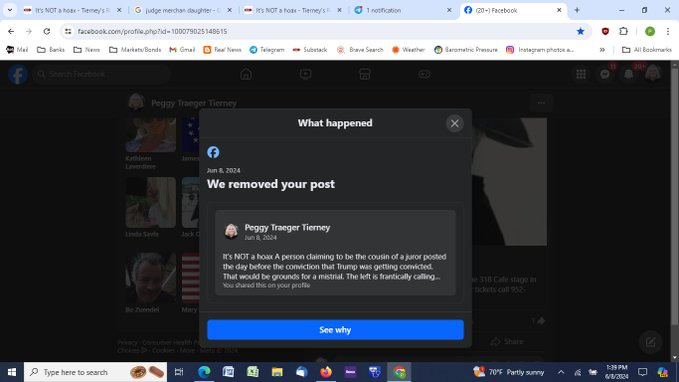Open File Explorer from the taskbar
Image resolution: width=679 pixels, height=382 pixels.
coord(277,372)
